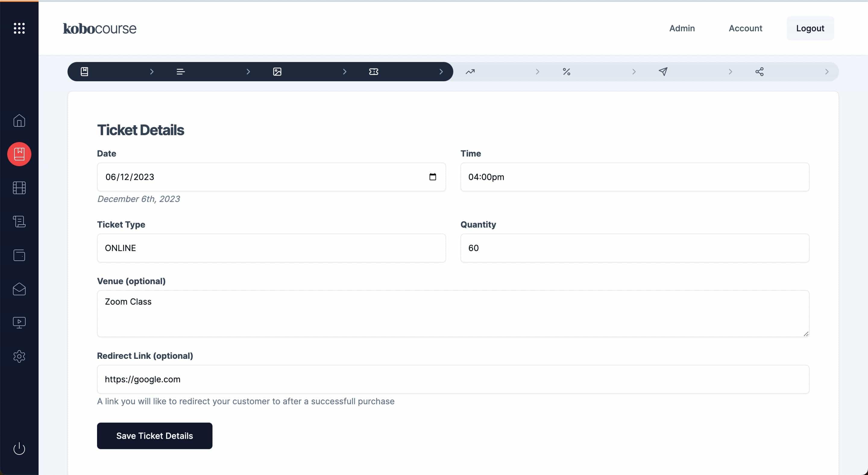Select the share step icon in wizard
Viewport: 868px width, 475px height.
point(759,71)
